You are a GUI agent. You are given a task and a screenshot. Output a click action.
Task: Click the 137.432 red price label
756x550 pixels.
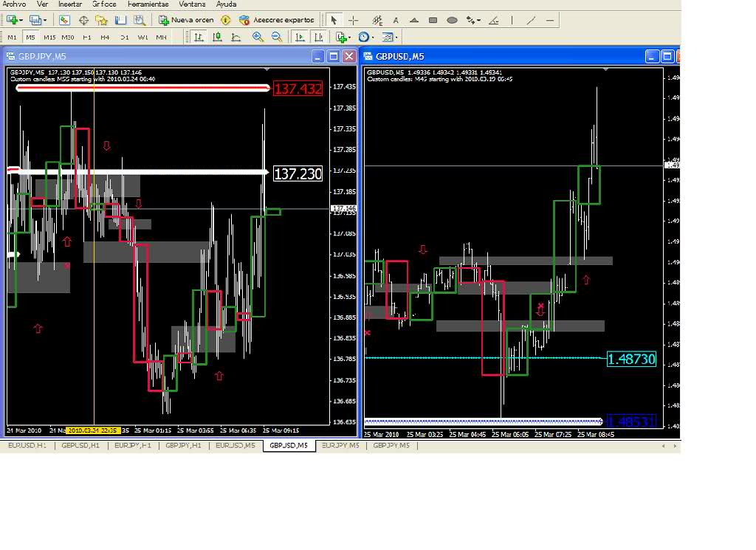(x=298, y=89)
